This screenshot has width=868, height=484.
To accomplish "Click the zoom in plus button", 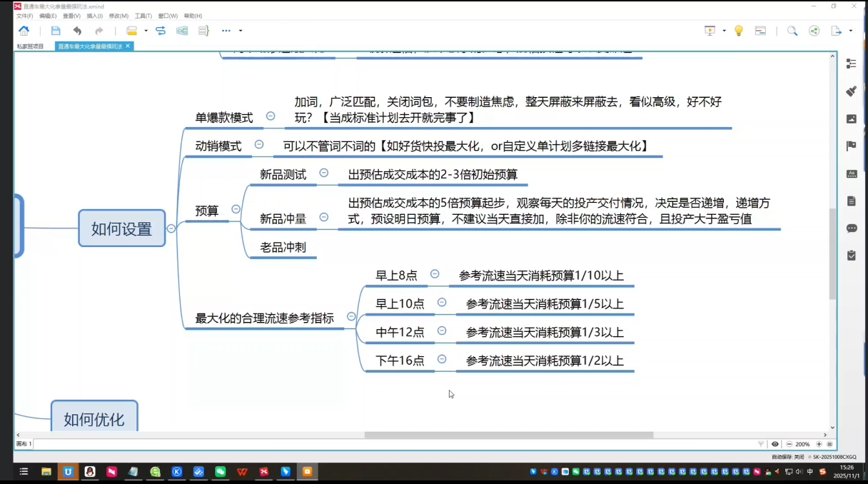I will (x=819, y=444).
